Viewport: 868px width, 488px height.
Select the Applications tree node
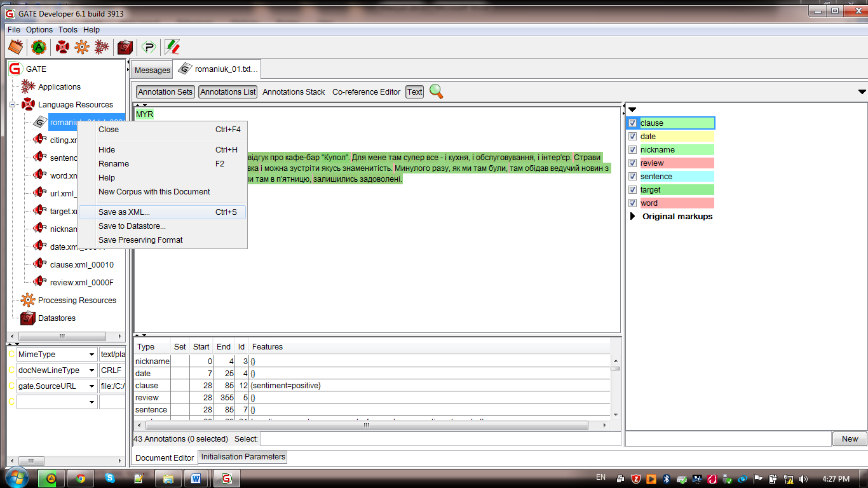59,86
